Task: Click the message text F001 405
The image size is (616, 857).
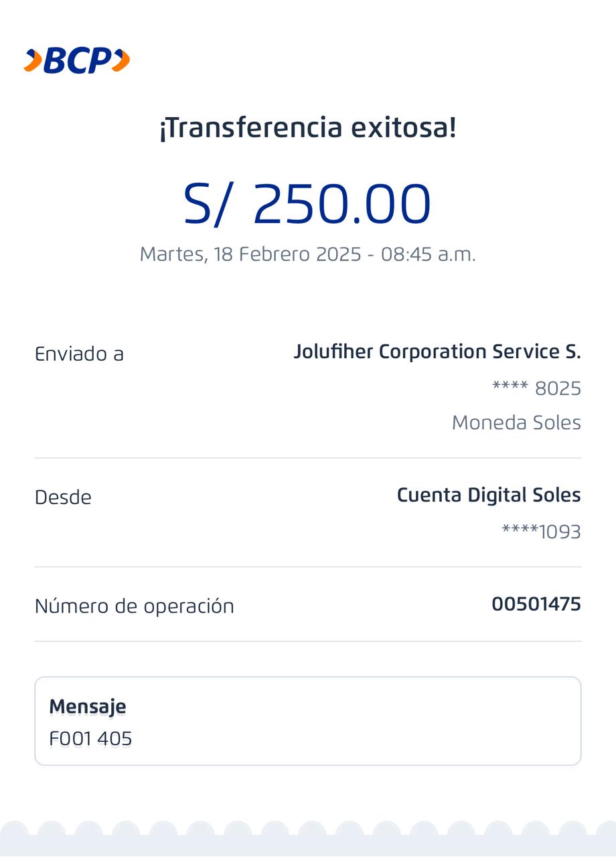Action: [x=90, y=739]
